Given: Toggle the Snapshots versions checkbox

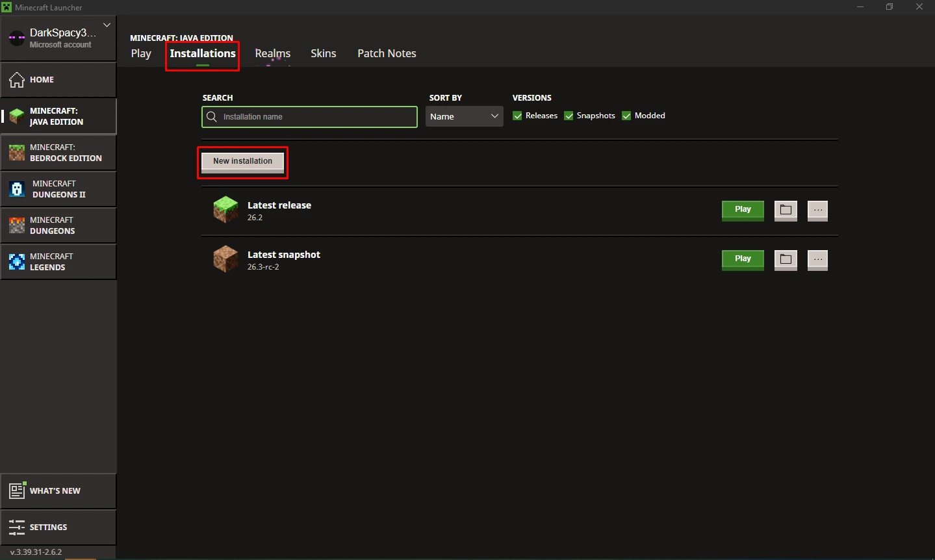Looking at the screenshot, I should coord(569,116).
